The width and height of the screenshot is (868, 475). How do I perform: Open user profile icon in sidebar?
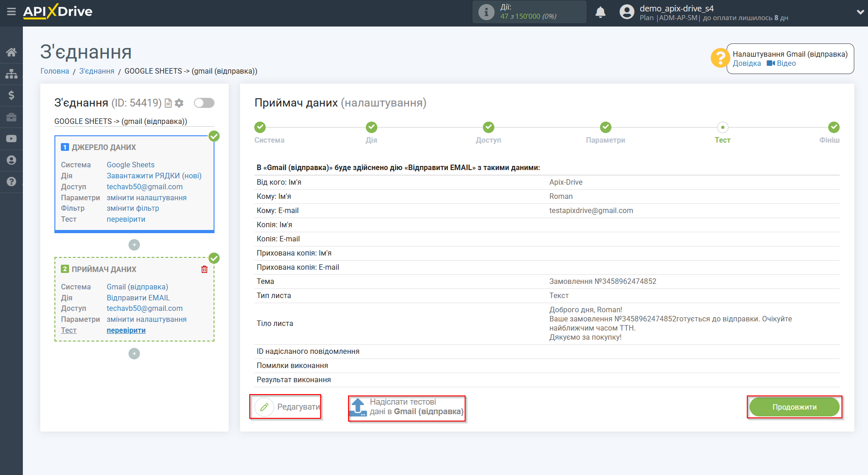click(11, 160)
